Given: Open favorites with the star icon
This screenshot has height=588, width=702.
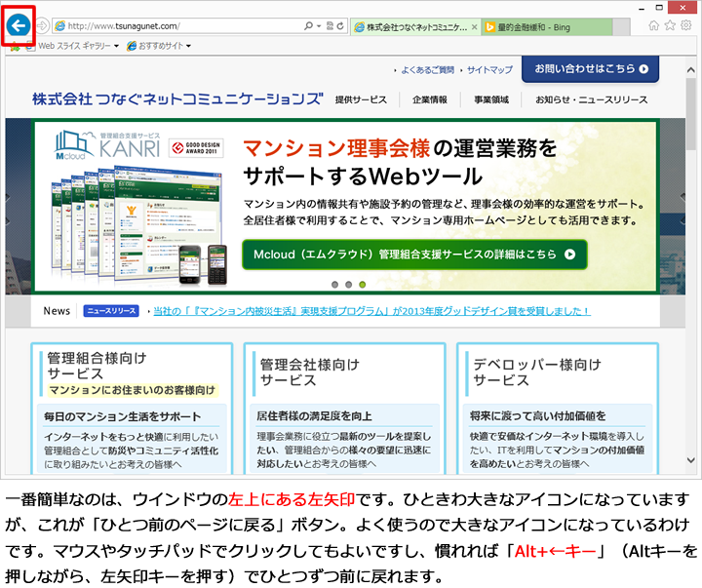Looking at the screenshot, I should coord(670,25).
